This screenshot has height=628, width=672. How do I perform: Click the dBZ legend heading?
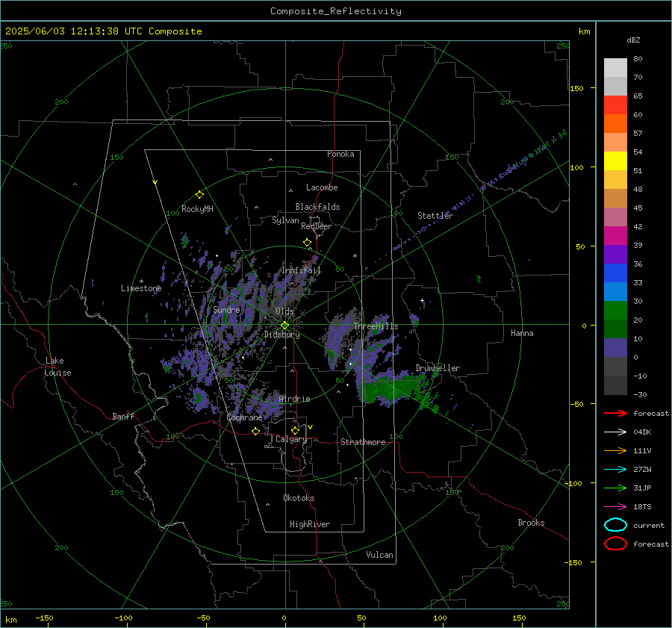633,40
